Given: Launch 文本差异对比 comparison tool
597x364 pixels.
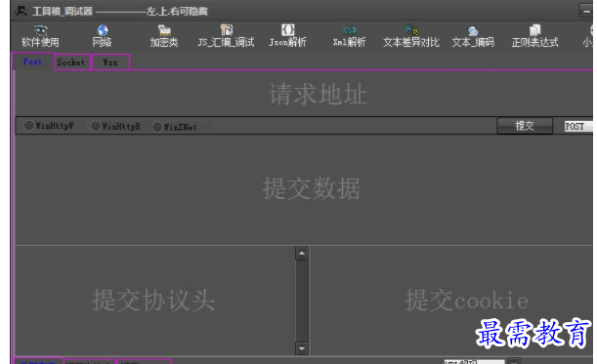Looking at the screenshot, I should (411, 36).
